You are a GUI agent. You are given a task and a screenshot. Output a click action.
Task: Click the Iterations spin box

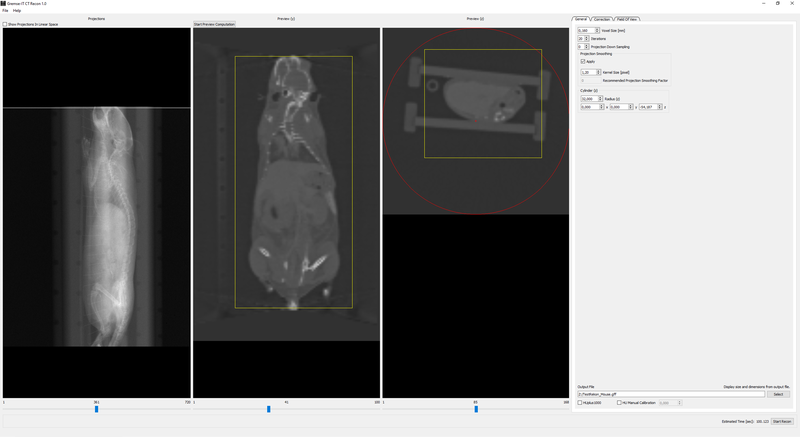pyautogui.click(x=583, y=39)
